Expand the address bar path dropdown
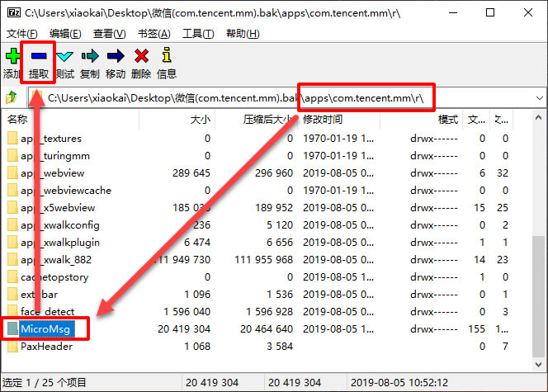Viewport: 548px width, 392px height. pyautogui.click(x=538, y=97)
